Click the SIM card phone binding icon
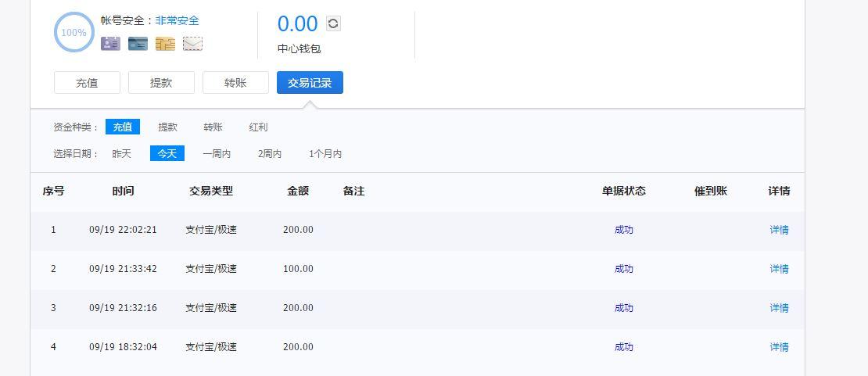Image resolution: width=868 pixels, height=376 pixels. 165,44
